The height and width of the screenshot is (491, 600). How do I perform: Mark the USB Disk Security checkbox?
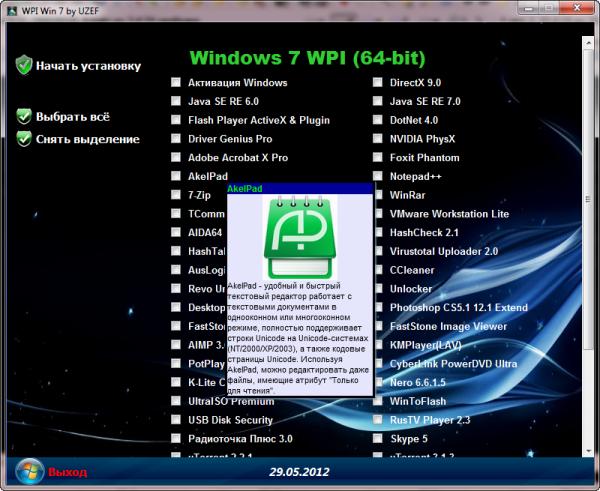pos(176,420)
